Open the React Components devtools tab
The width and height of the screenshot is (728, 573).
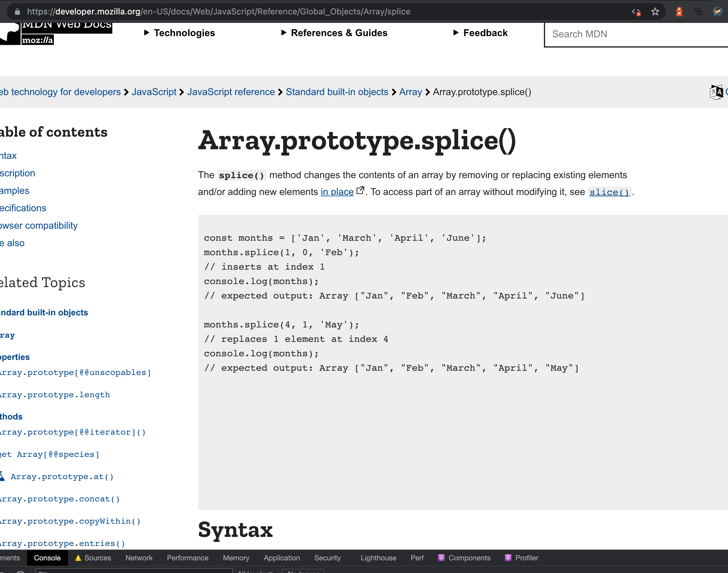coord(469,558)
